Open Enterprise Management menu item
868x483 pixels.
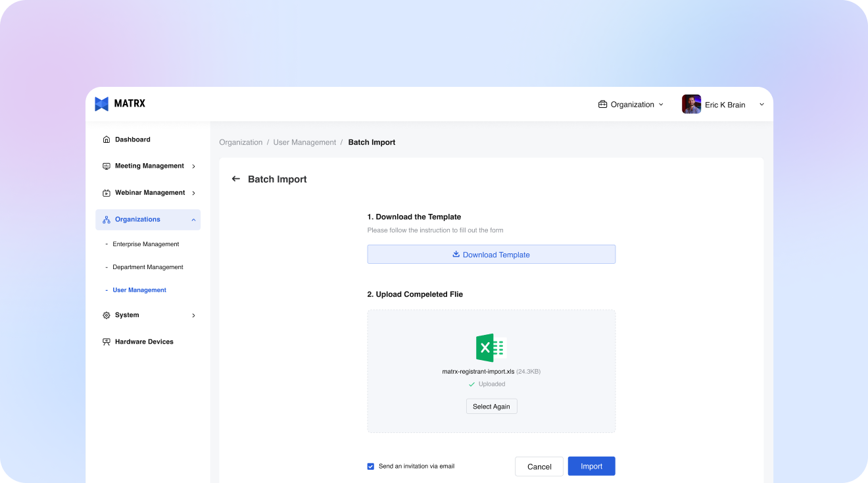click(x=145, y=244)
